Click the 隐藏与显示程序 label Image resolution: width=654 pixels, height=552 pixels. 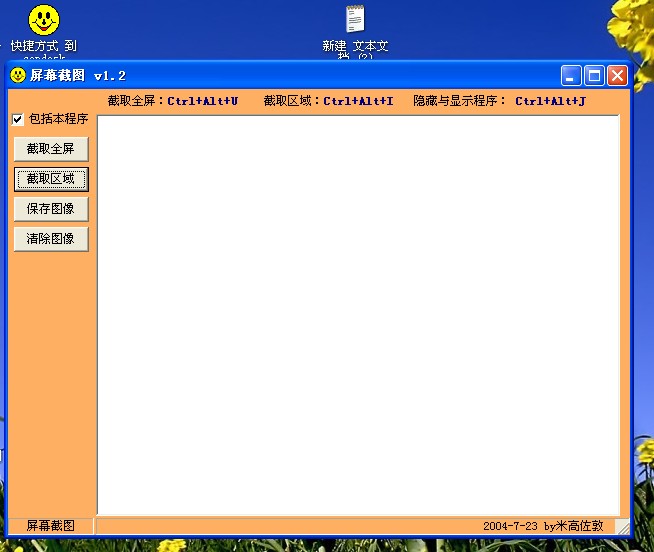click(459, 101)
